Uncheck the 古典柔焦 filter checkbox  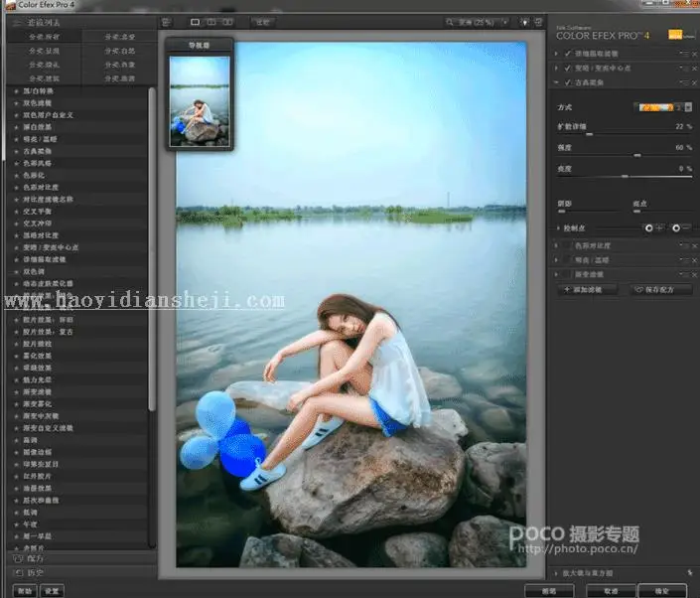point(567,82)
